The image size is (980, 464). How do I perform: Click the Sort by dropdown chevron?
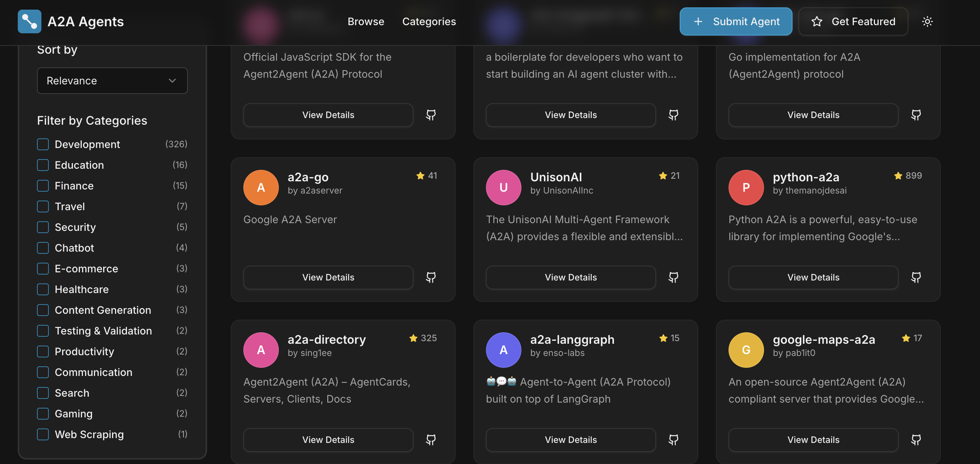click(x=172, y=81)
